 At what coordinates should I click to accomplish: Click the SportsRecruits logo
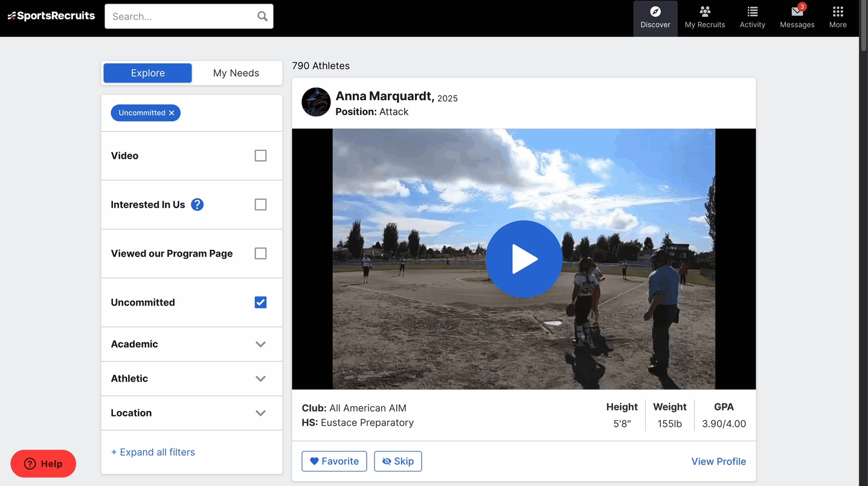click(51, 16)
